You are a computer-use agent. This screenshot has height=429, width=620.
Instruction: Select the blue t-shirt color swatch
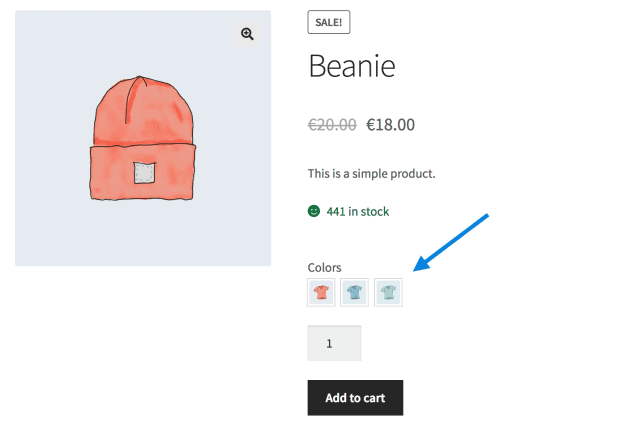point(354,292)
